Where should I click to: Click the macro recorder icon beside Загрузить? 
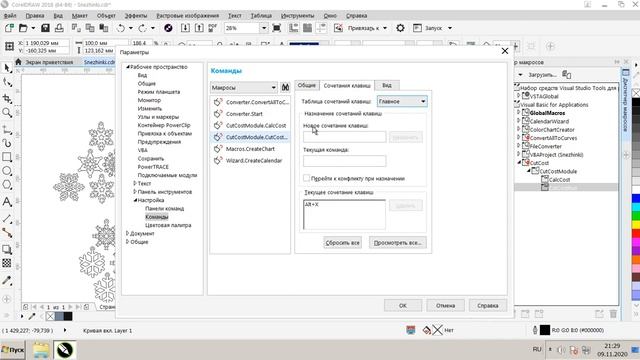567,74
